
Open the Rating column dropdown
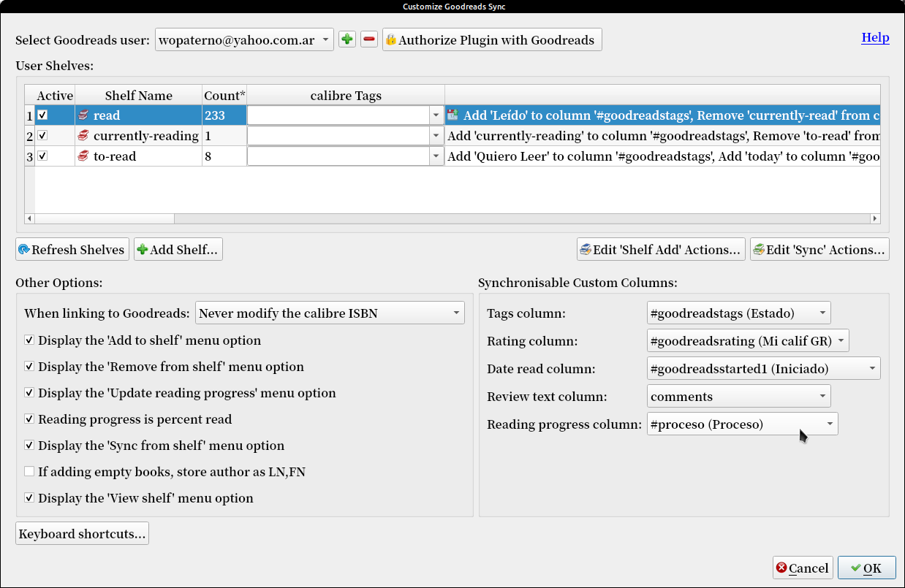(748, 340)
